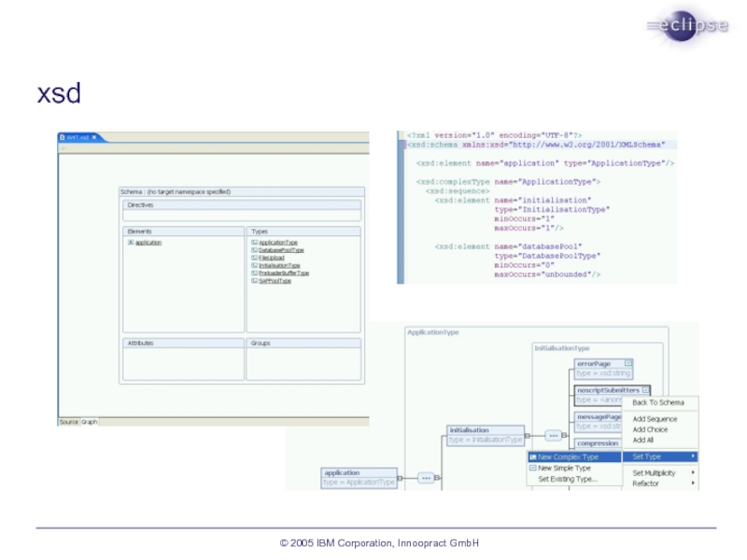Open the PreloaderBufferType link in Types
This screenshot has width=747, height=560.
283,273
